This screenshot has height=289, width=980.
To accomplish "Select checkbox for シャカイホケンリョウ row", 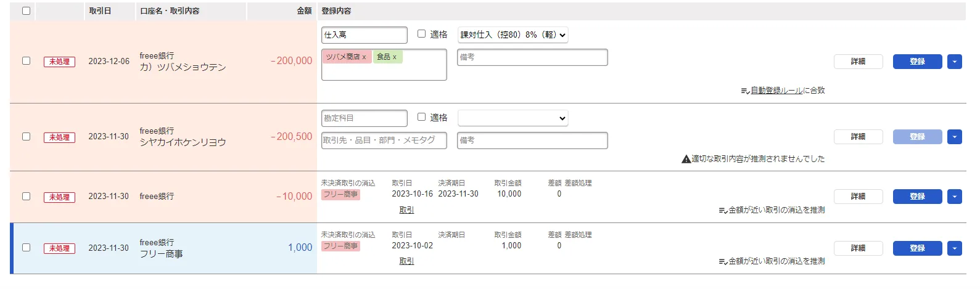I will pos(26,136).
